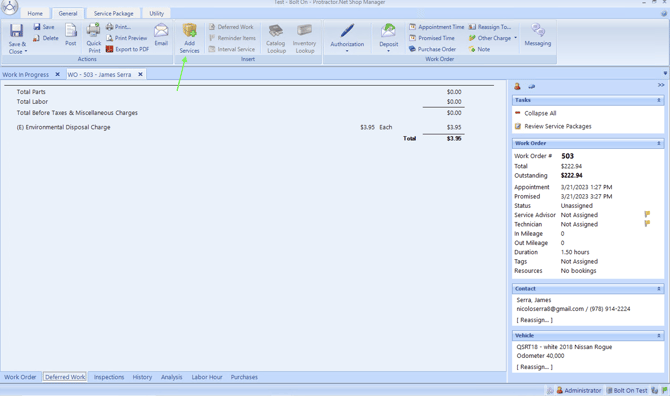Delete the current work order
This screenshot has width=670, height=396.
tap(46, 38)
